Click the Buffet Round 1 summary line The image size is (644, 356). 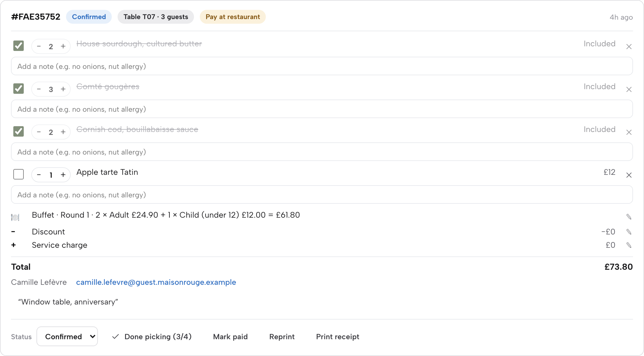coord(166,215)
